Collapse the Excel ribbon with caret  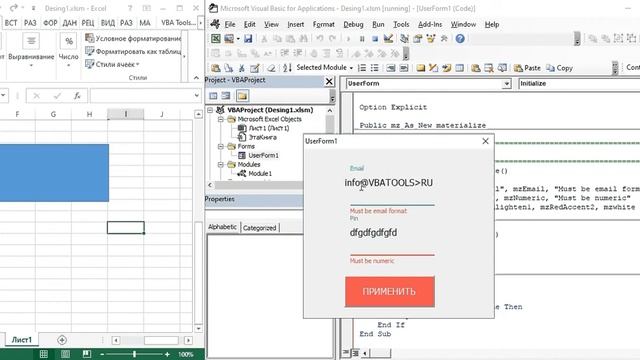(196, 78)
